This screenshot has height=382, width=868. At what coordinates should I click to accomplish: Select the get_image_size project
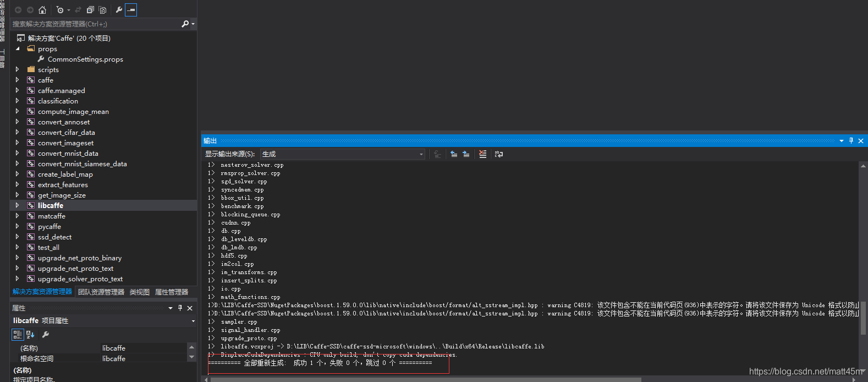click(62, 195)
